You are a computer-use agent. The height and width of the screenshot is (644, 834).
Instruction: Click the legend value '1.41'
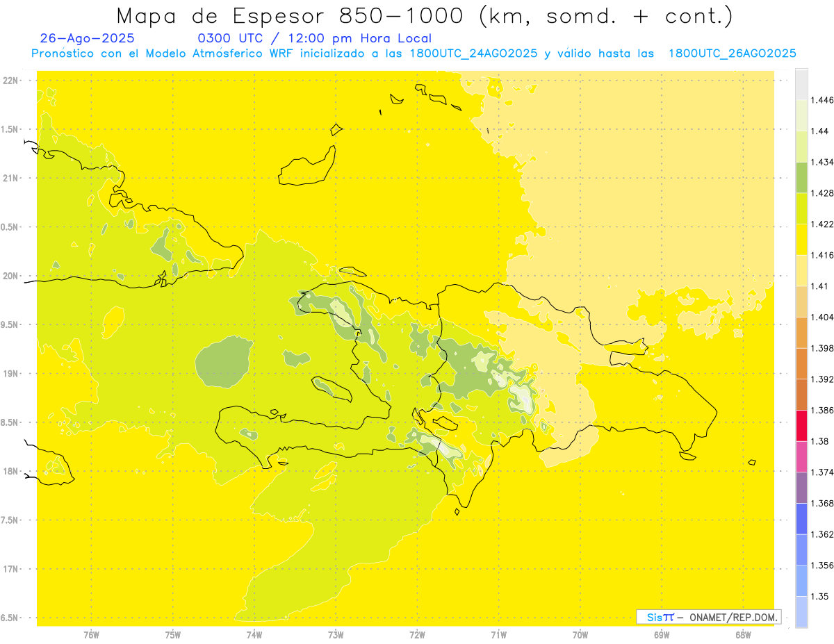(x=820, y=286)
